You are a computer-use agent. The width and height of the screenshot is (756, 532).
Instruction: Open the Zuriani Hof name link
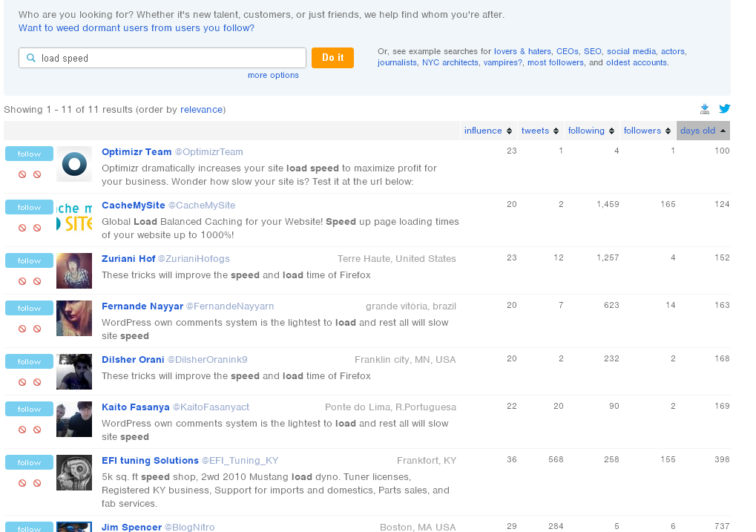(128, 259)
